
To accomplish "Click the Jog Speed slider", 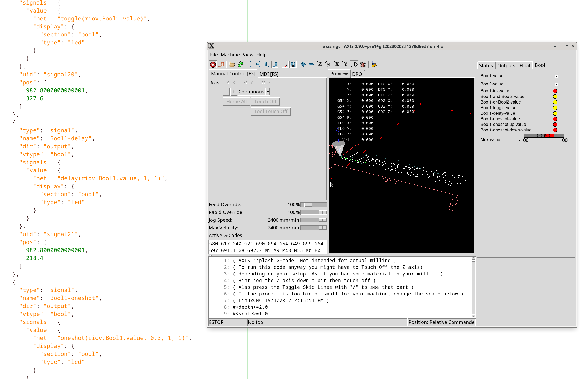I will pos(313,220).
